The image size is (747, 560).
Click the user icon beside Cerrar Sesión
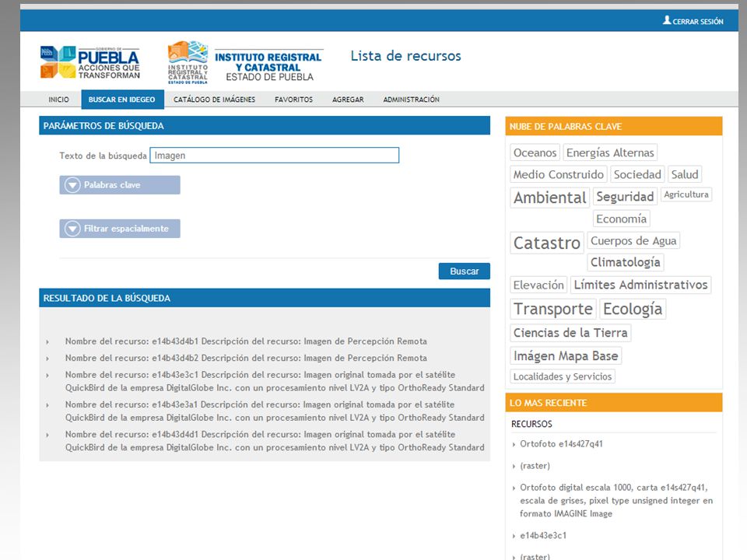pyautogui.click(x=667, y=20)
